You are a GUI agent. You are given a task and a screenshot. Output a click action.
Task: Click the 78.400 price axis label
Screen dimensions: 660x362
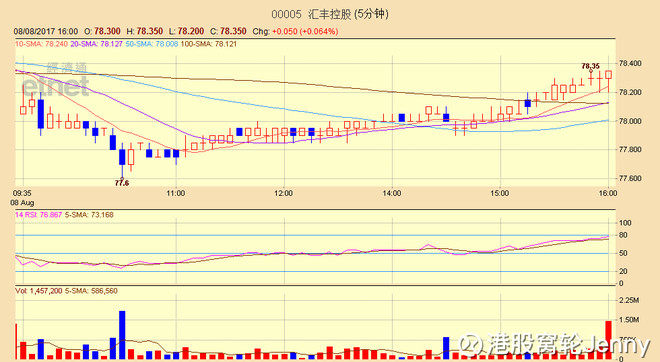[x=630, y=64]
